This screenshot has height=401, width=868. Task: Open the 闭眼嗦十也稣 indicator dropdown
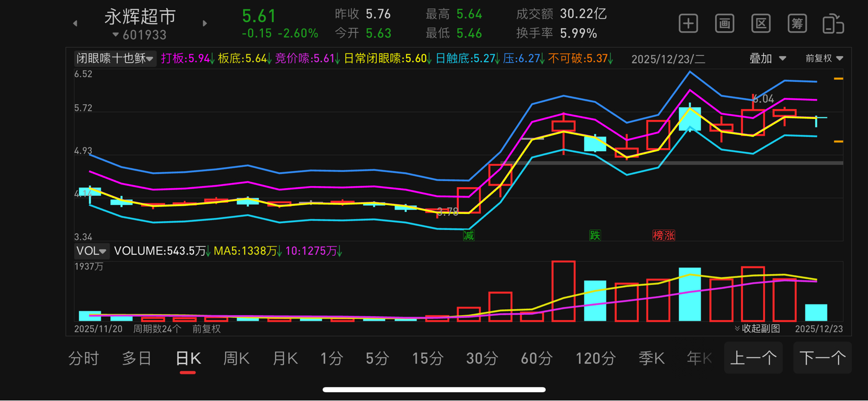(115, 58)
